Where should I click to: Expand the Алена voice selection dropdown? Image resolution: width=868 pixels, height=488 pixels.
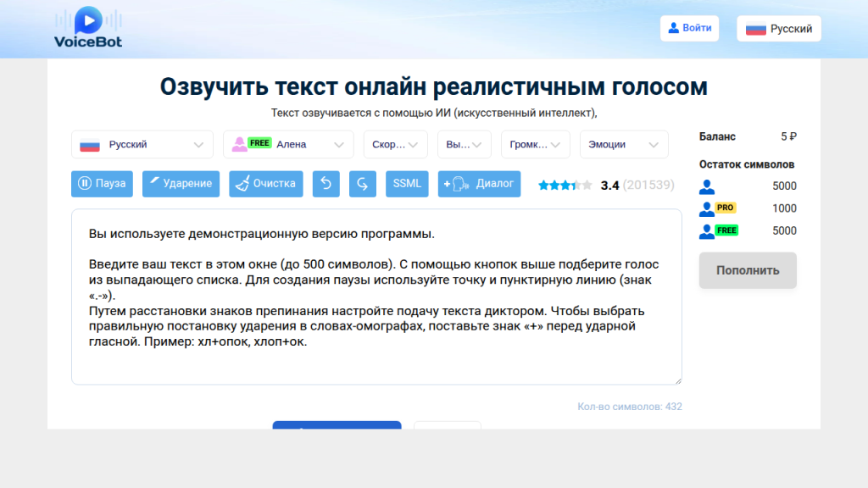[288, 145]
